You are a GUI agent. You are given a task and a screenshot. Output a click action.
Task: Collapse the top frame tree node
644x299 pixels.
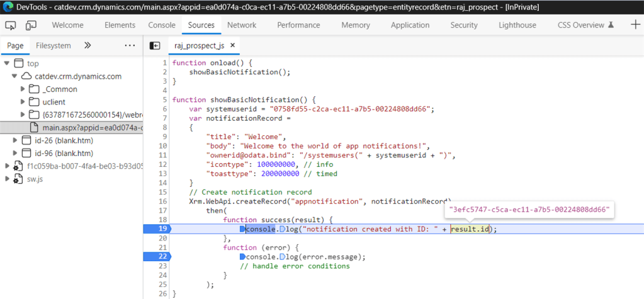(6, 64)
